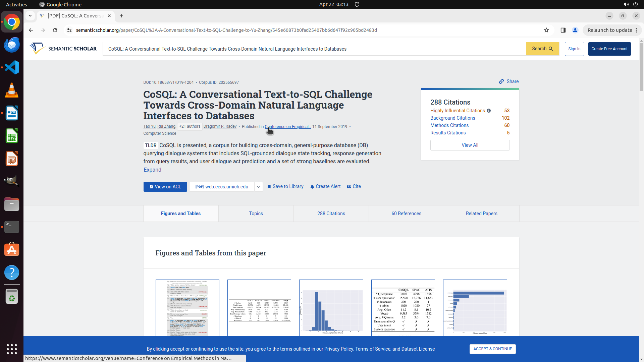Open Background Citations link

click(x=452, y=118)
